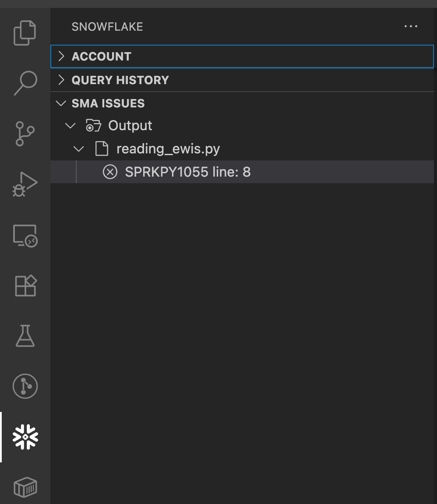
Task: Open the Git graph circular icon
Action: click(x=25, y=386)
